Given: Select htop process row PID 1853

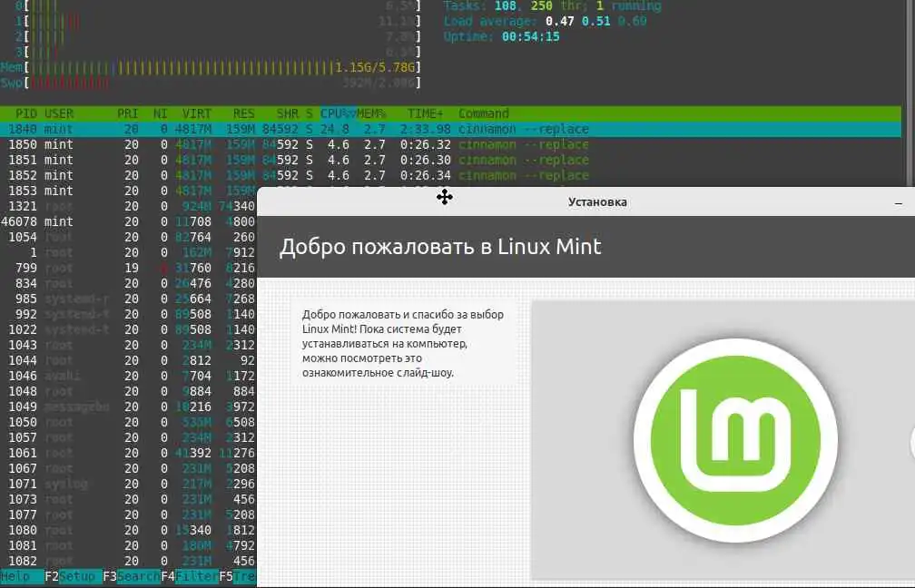Looking at the screenshot, I should pos(128,191).
